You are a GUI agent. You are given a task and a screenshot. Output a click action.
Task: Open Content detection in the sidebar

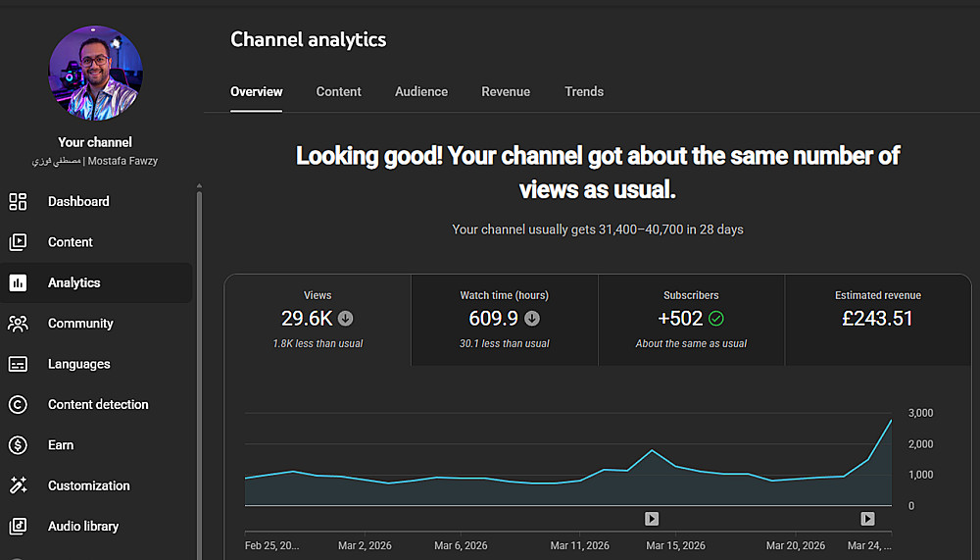[x=96, y=405]
